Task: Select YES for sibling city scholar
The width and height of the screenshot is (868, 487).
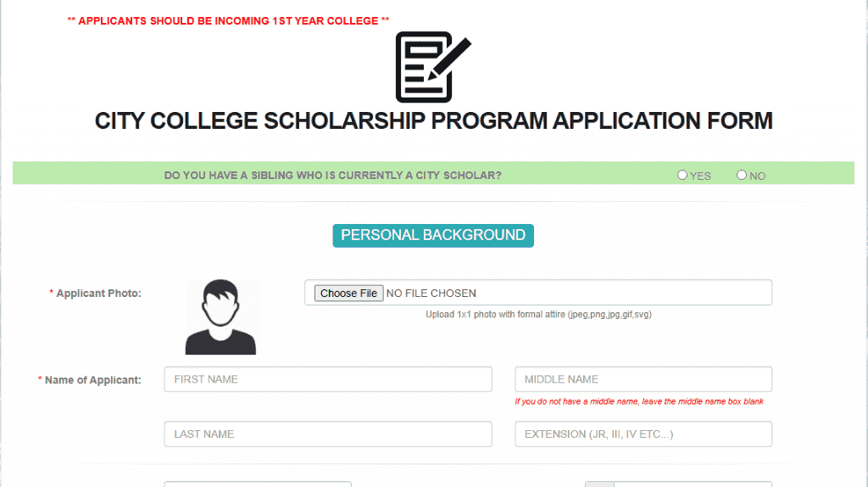Action: [682, 176]
